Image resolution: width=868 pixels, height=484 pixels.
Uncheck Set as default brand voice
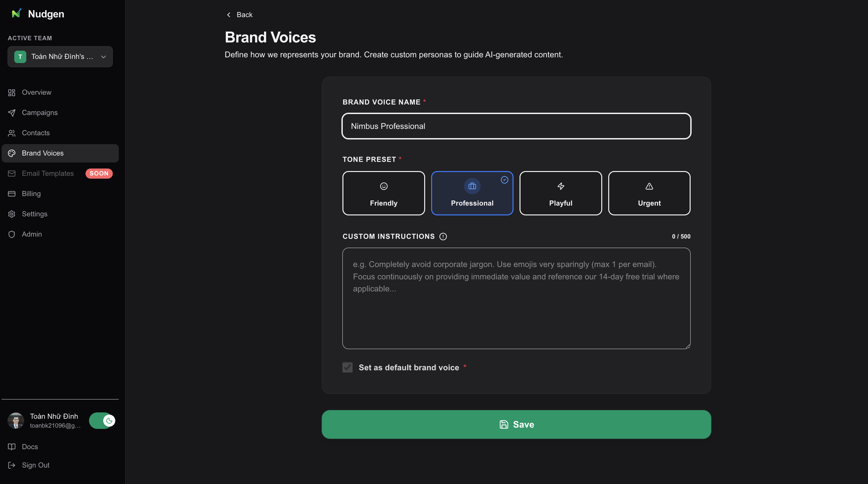pos(348,367)
